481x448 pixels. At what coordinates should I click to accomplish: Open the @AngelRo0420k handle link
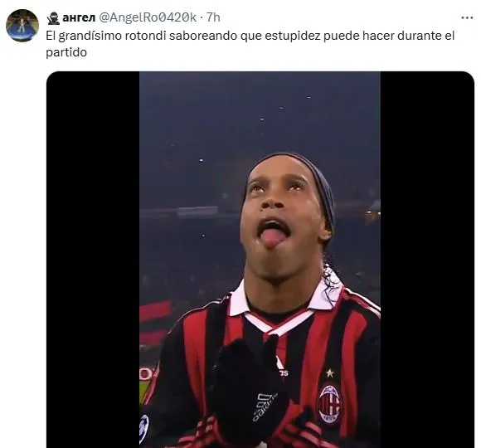pyautogui.click(x=148, y=17)
